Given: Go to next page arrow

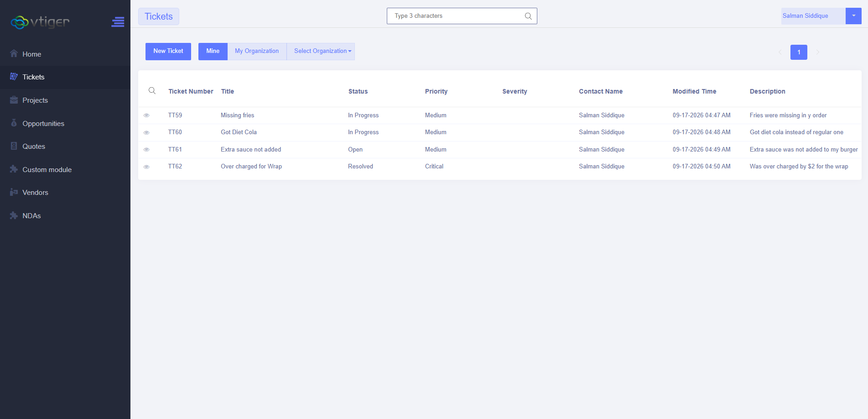Looking at the screenshot, I should click(x=818, y=52).
